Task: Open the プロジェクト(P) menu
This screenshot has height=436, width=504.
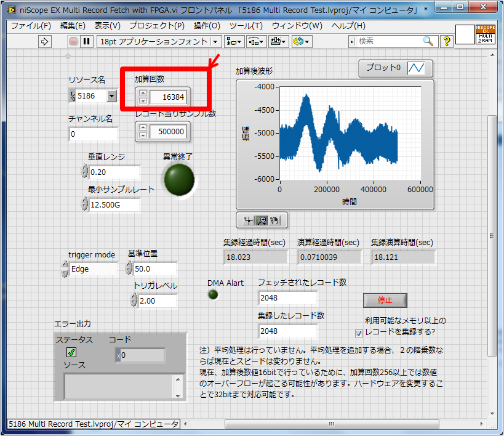Action: 157,26
